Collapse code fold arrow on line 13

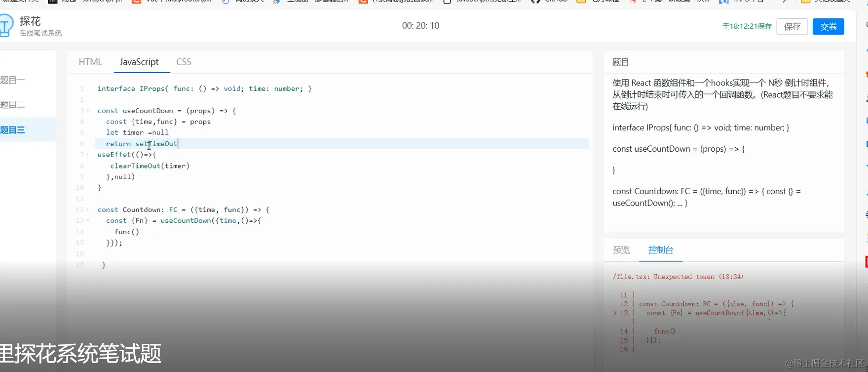(x=88, y=220)
